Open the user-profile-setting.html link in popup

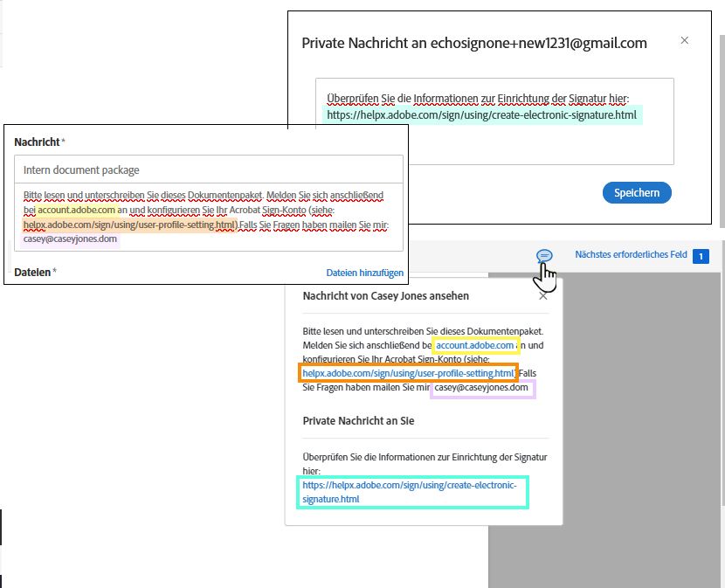pyautogui.click(x=408, y=373)
